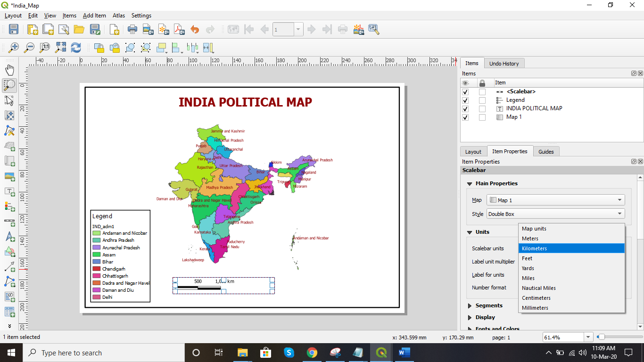The image size is (644, 362).
Task: Add a picture item
Action: click(9, 176)
